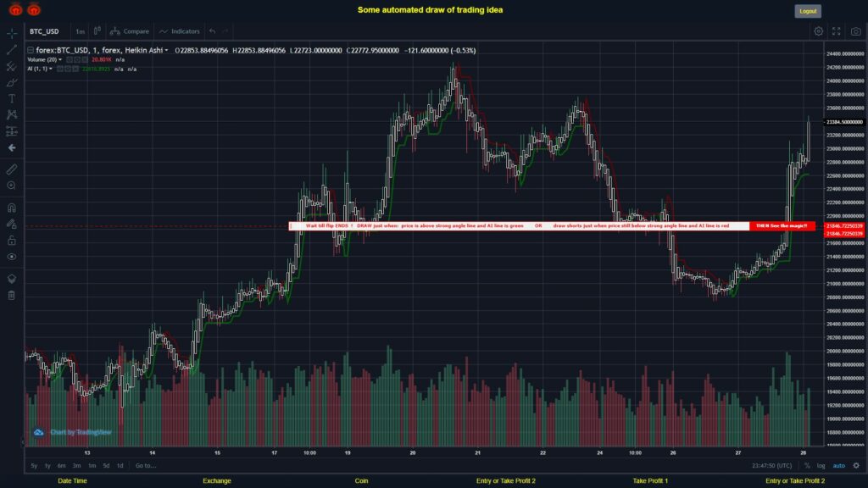Open the object tree layers icon
The image size is (868, 488).
pyautogui.click(x=12, y=278)
